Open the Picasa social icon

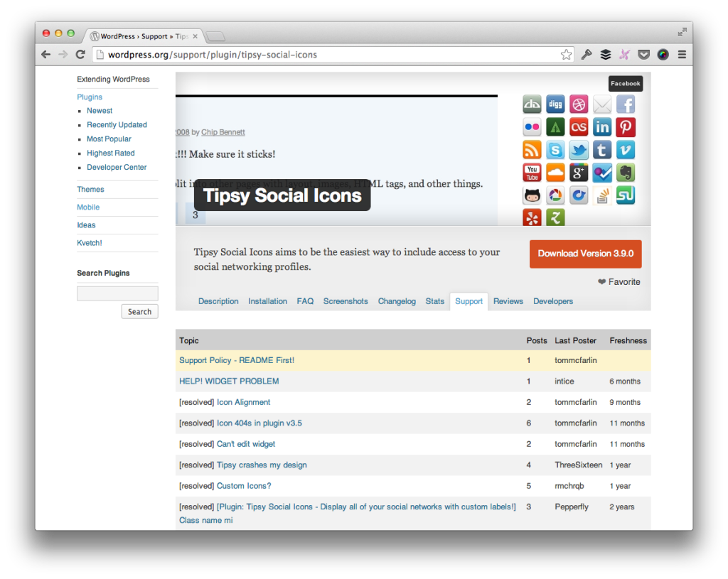[555, 195]
